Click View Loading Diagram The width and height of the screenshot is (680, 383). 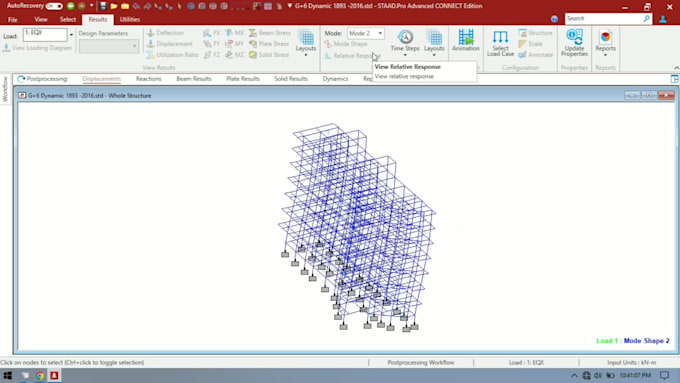[37, 48]
